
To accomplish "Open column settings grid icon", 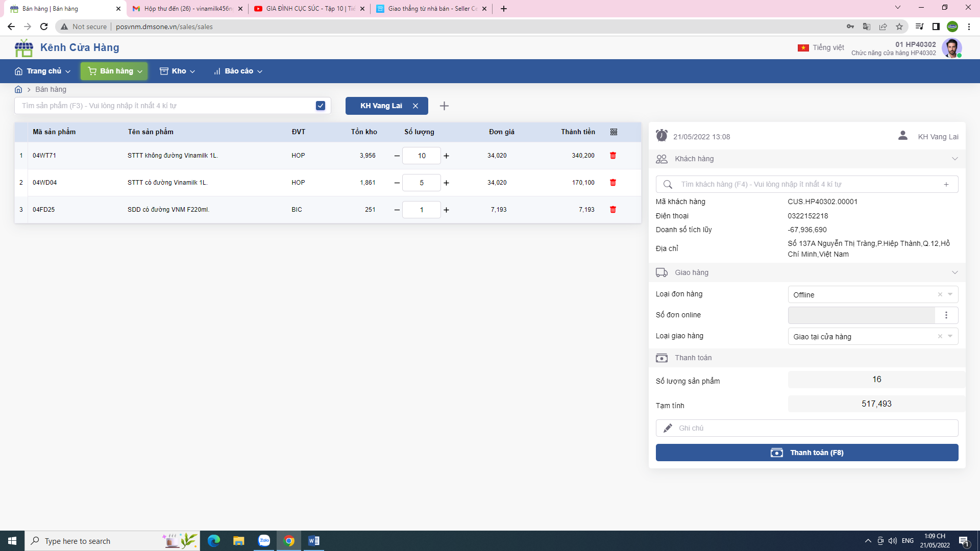I will point(614,132).
